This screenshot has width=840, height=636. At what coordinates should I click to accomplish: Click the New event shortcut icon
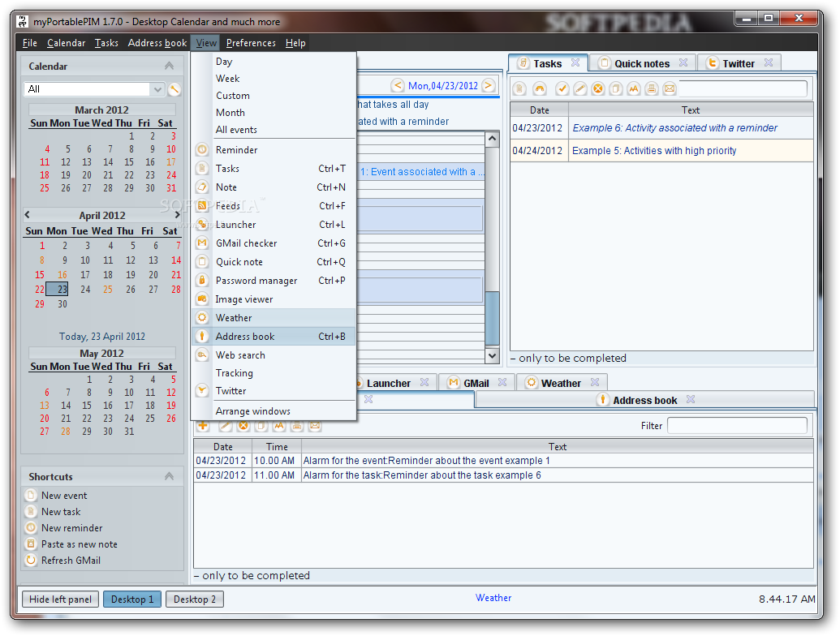(x=31, y=495)
